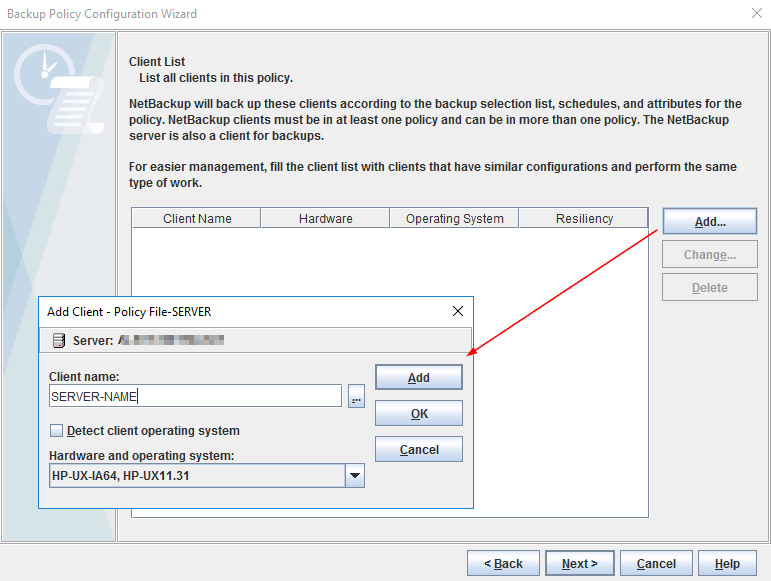Open Hardware and operating system dropdown arrow
Image resolution: width=771 pixels, height=581 pixels.
tap(355, 477)
